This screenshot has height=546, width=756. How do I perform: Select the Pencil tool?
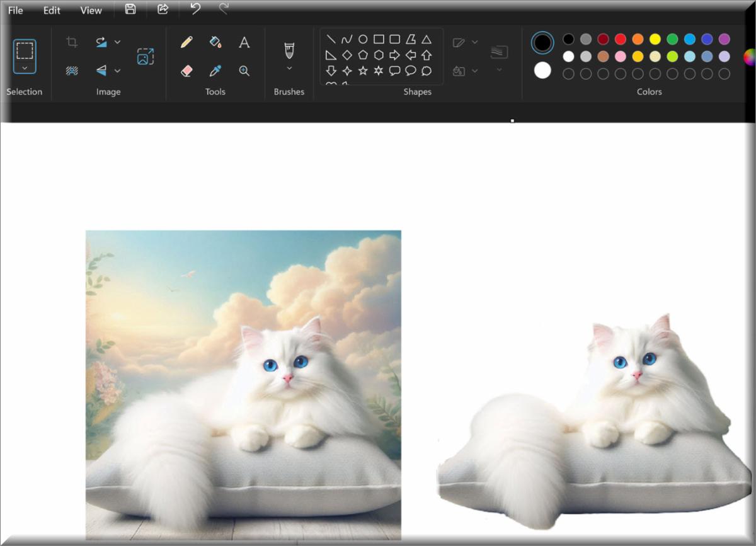[x=186, y=42]
